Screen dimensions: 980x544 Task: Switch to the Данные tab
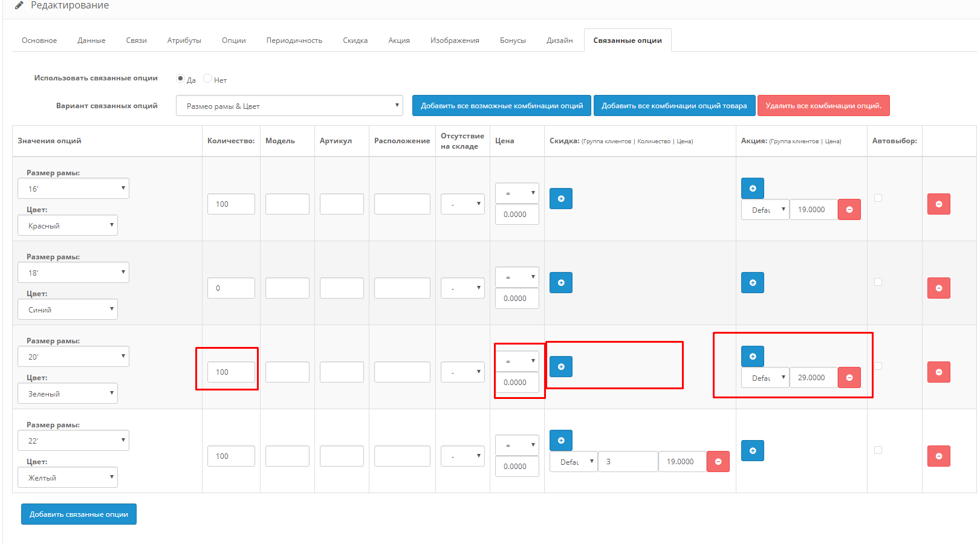pos(91,40)
